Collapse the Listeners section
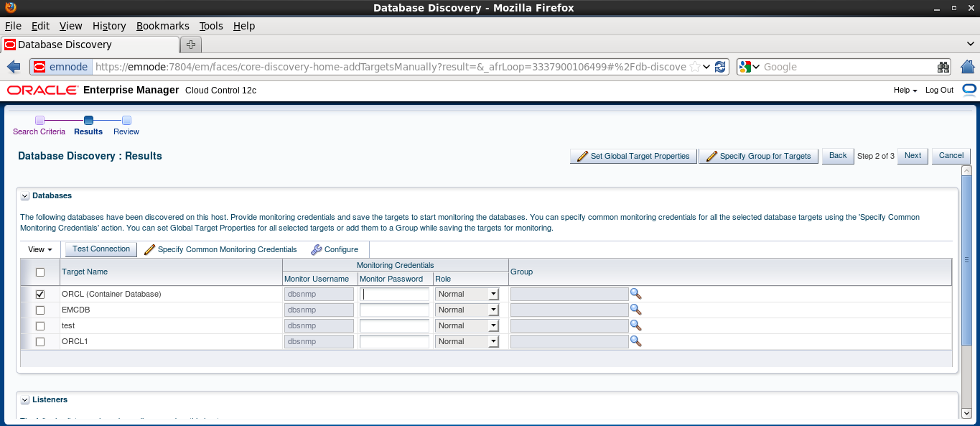 click(x=25, y=399)
